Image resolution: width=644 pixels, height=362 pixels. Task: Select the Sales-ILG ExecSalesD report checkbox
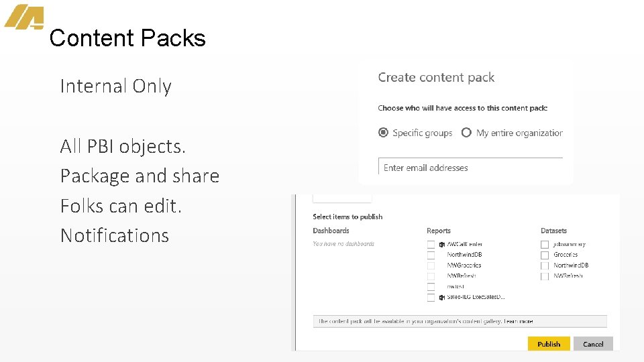pyautogui.click(x=431, y=298)
